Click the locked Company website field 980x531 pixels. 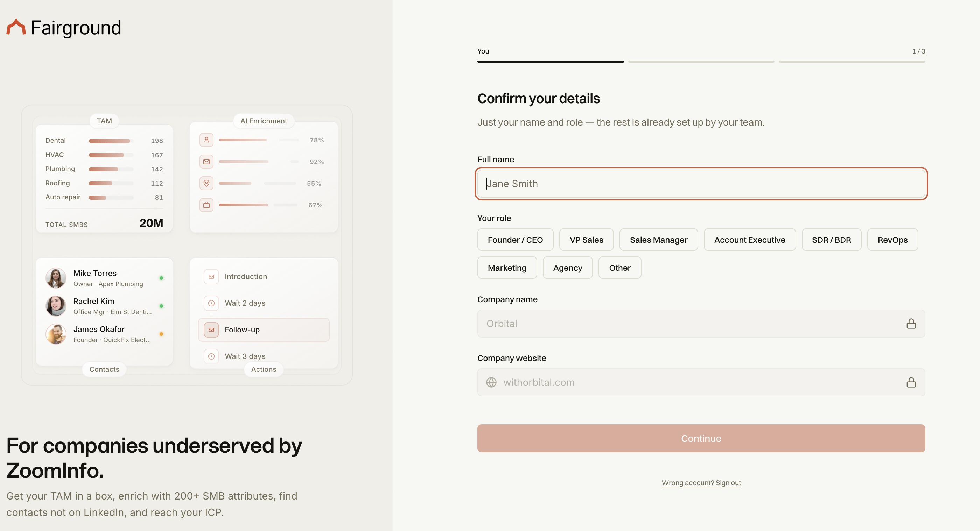701,382
